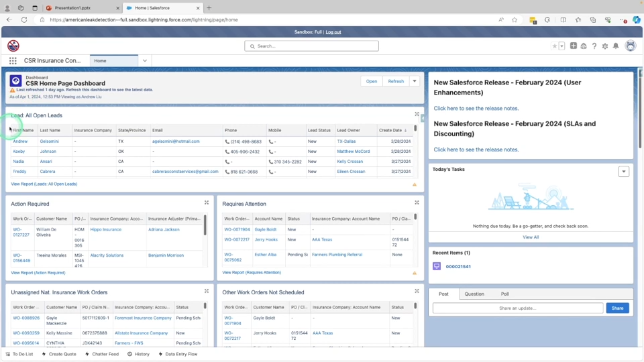Expand the Requires Attention component
The width and height of the screenshot is (644, 362).
click(417, 202)
